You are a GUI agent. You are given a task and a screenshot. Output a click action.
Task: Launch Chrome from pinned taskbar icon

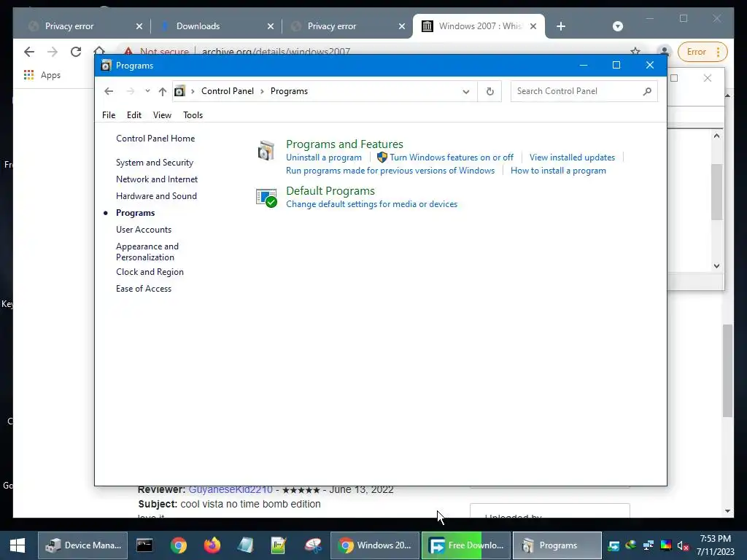[179, 545]
